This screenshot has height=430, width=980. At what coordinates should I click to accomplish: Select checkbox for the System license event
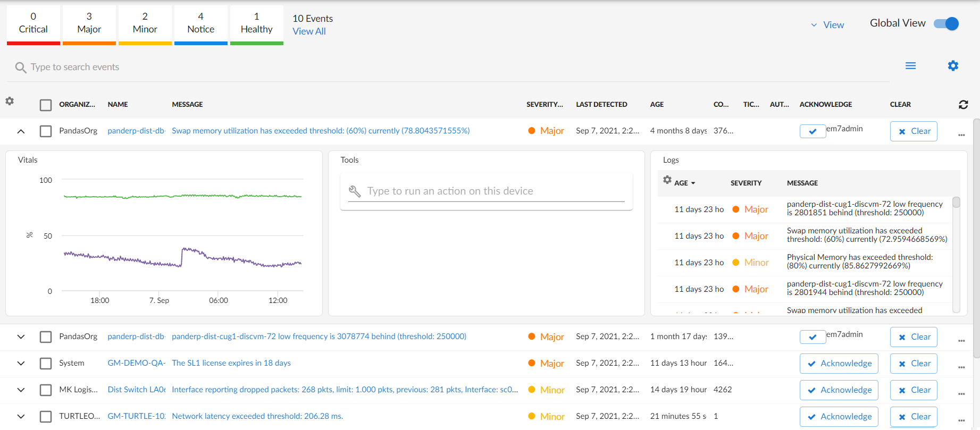click(46, 364)
